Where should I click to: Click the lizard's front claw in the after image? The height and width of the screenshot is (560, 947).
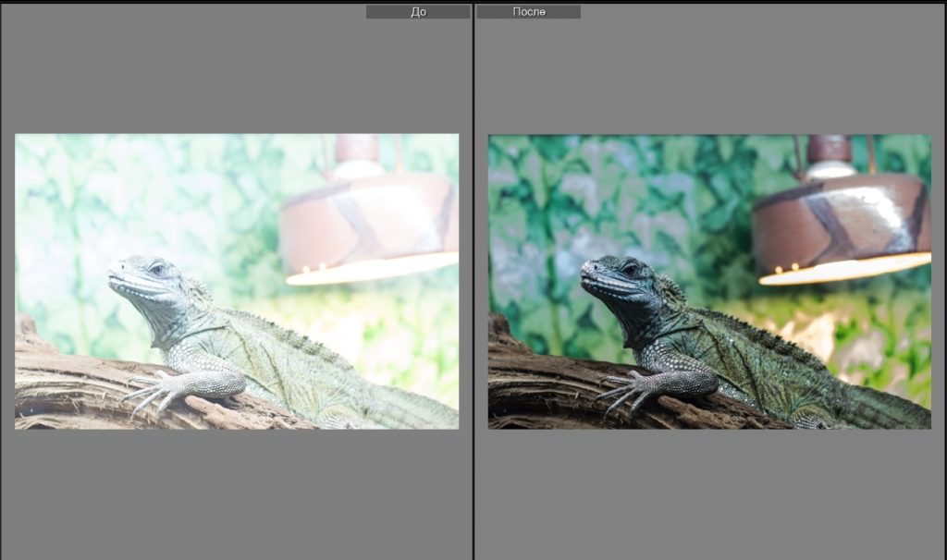pos(620,390)
